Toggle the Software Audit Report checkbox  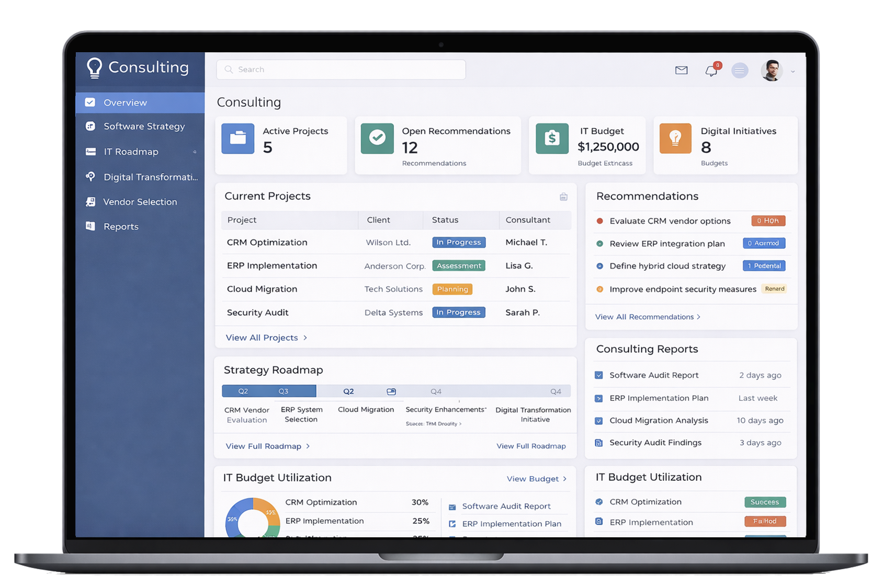coord(599,375)
